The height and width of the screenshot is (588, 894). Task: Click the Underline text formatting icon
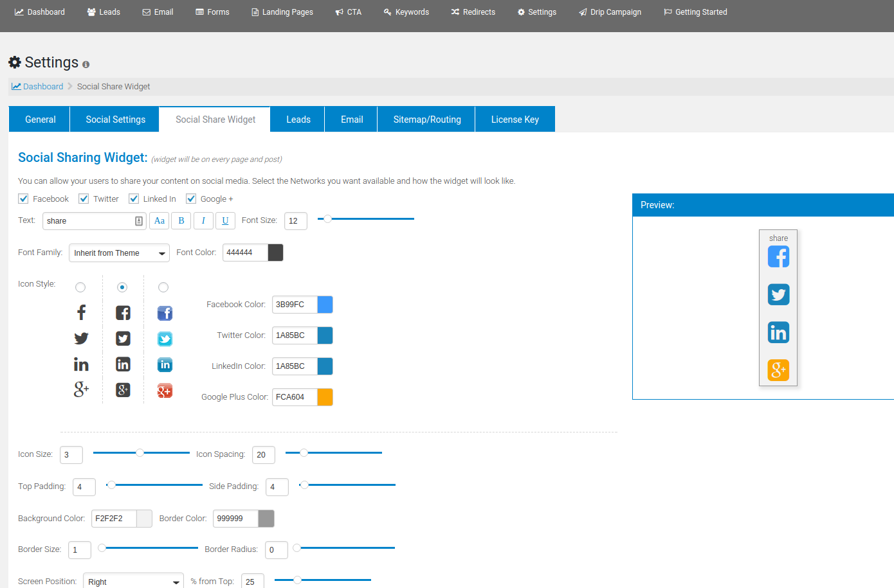225,221
